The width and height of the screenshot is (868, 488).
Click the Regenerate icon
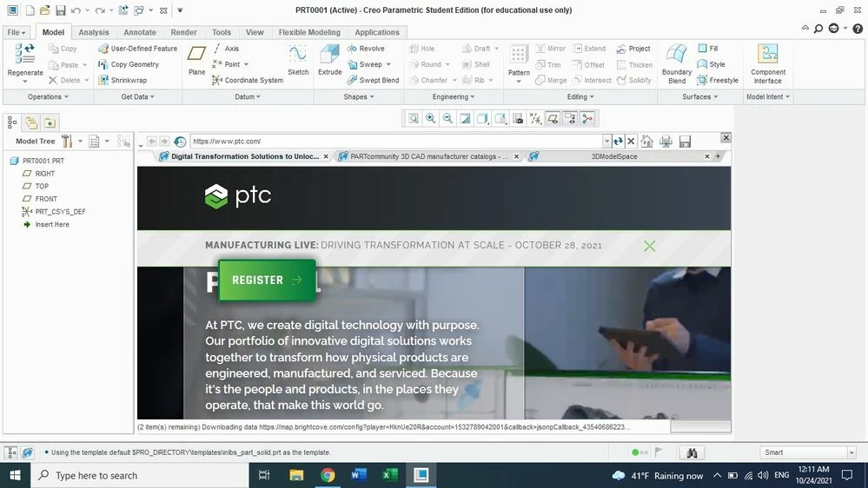pyautogui.click(x=25, y=54)
